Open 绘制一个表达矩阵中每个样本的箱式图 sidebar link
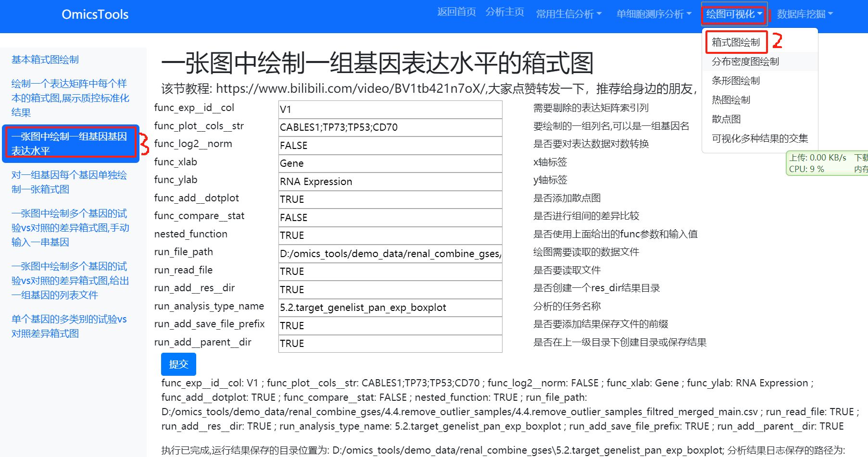Viewport: 868px width, 457px height. click(x=70, y=98)
